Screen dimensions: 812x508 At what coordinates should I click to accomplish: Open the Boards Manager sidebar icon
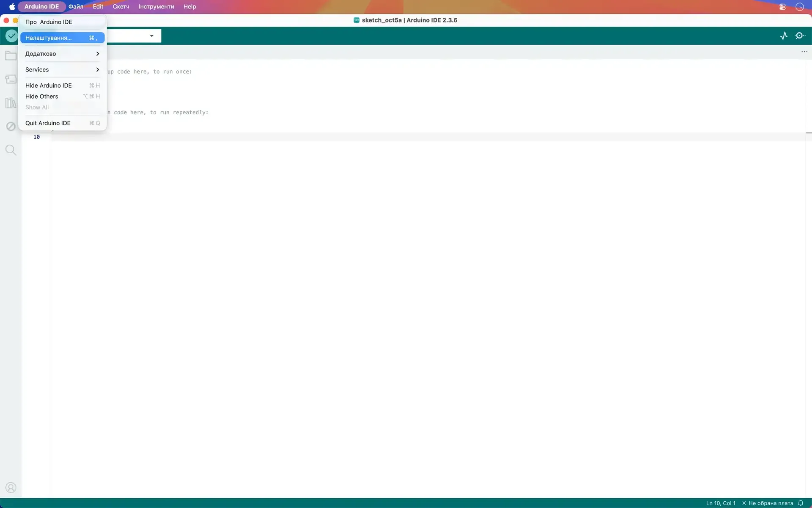pos(11,79)
